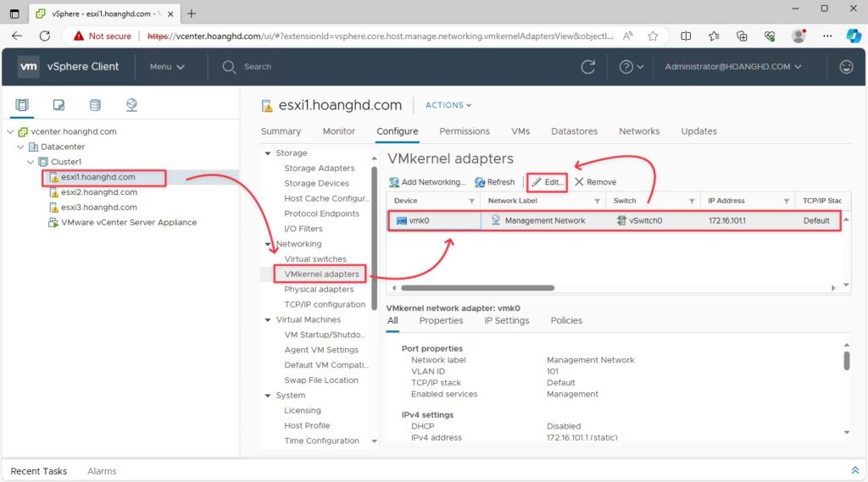Expand the Recent Tasks panel chevron
868x482 pixels.
(x=854, y=470)
